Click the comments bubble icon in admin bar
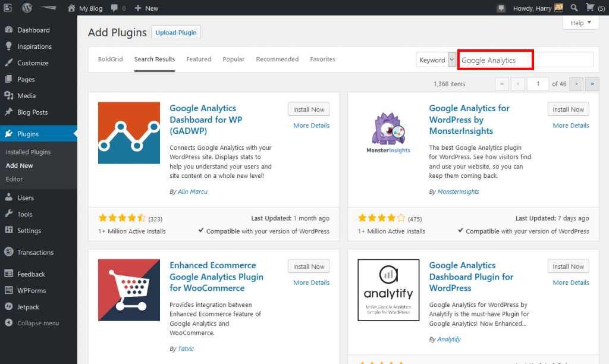 tap(115, 8)
